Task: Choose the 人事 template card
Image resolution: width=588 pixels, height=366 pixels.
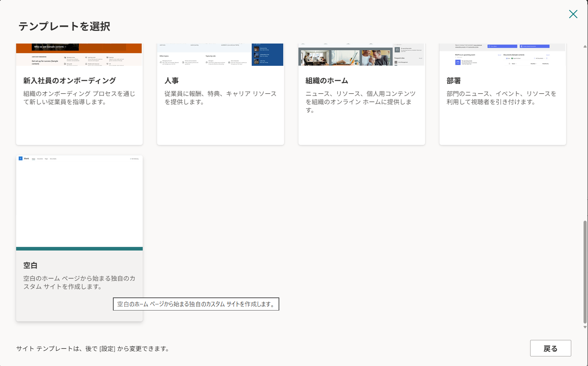Action: pos(220,94)
